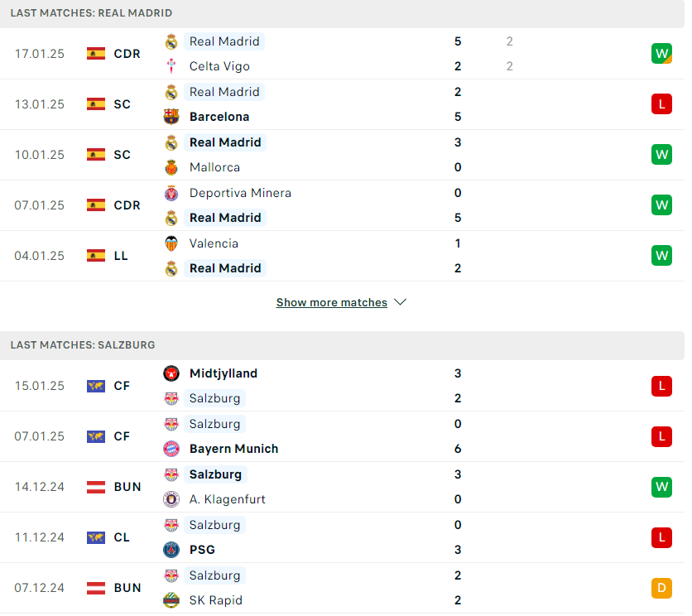Open the Show more matches link
Image resolution: width=692 pixels, height=616 pixels.
(x=332, y=303)
